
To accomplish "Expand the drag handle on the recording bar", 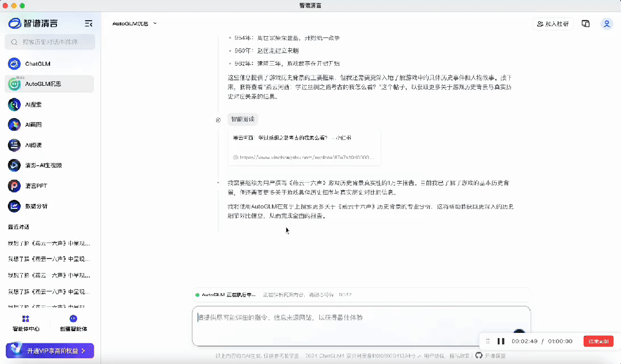I will pos(487,341).
